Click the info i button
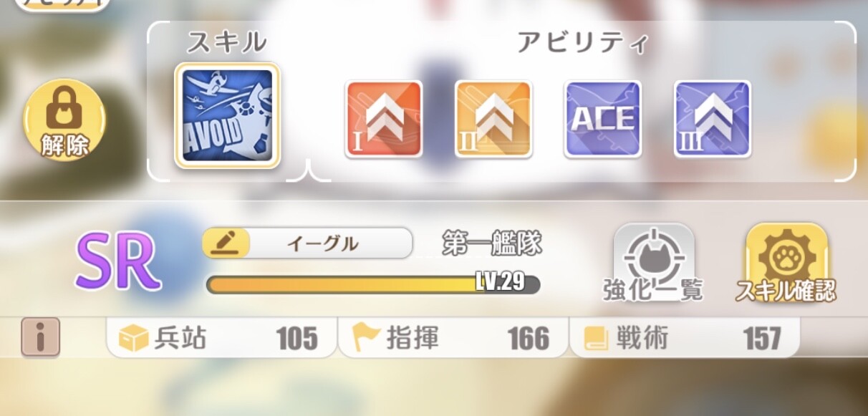Image resolution: width=868 pixels, height=416 pixels. click(x=41, y=337)
